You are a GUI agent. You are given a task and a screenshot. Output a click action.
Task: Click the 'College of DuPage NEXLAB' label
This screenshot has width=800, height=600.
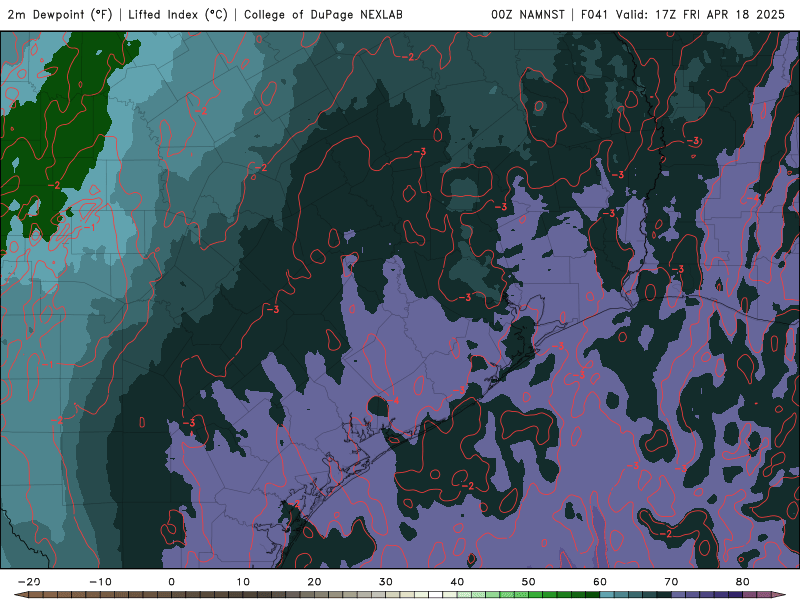click(323, 15)
